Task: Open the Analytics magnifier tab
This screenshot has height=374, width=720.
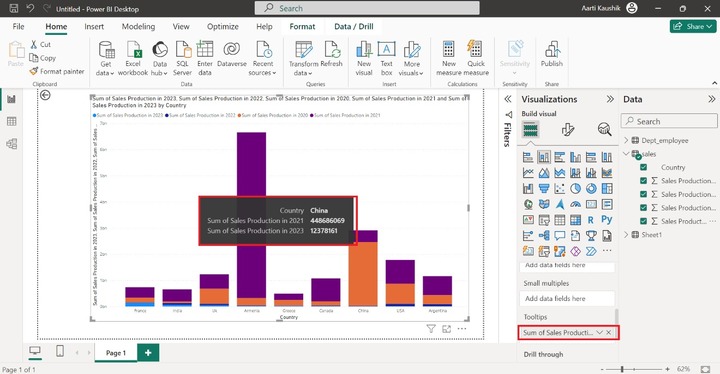Action: pyautogui.click(x=605, y=130)
